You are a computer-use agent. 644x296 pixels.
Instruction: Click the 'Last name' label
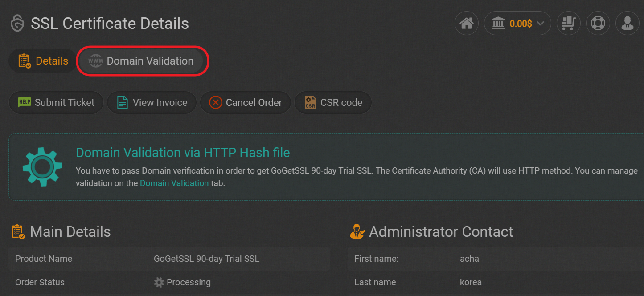tap(375, 282)
